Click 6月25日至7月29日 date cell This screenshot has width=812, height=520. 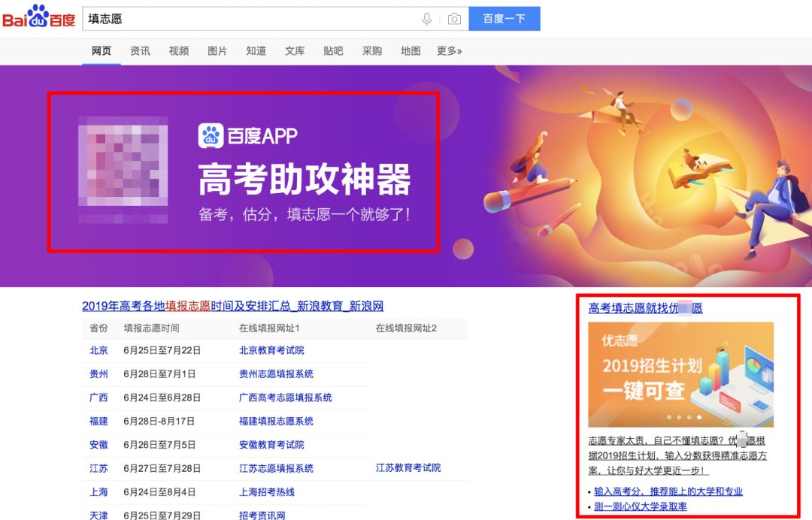coord(162,515)
